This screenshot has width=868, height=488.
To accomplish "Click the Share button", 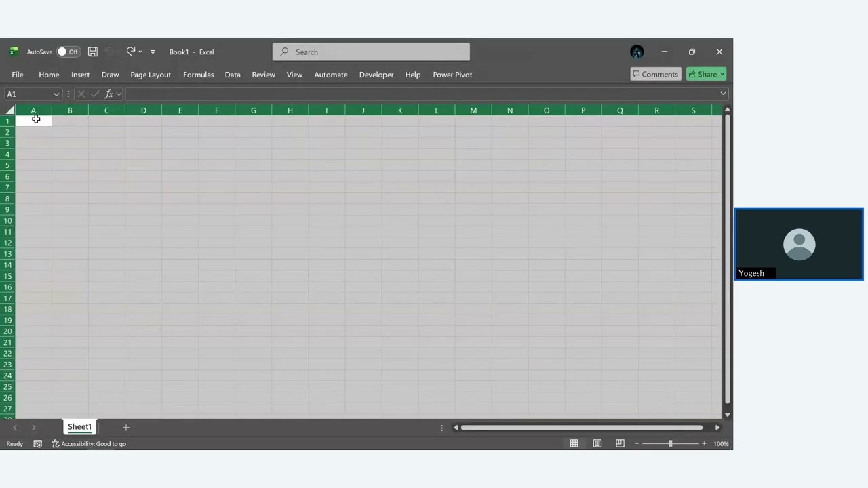I will point(706,74).
